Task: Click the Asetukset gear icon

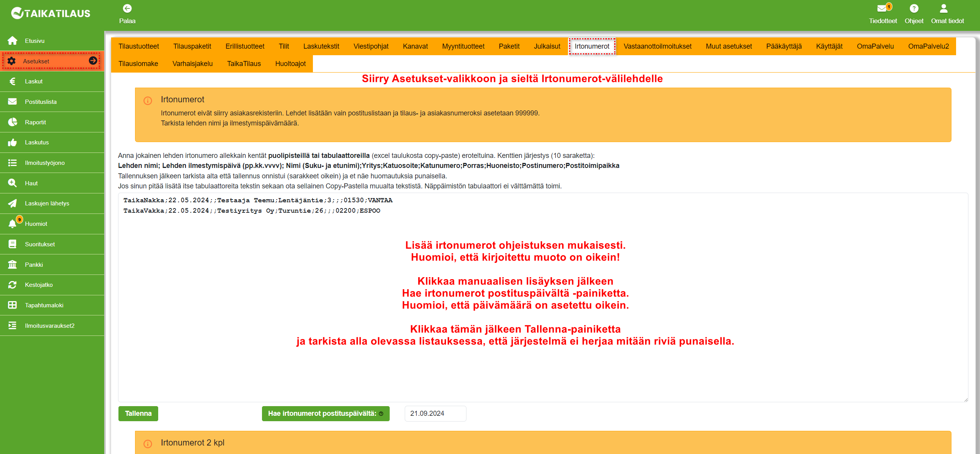Action: tap(12, 61)
